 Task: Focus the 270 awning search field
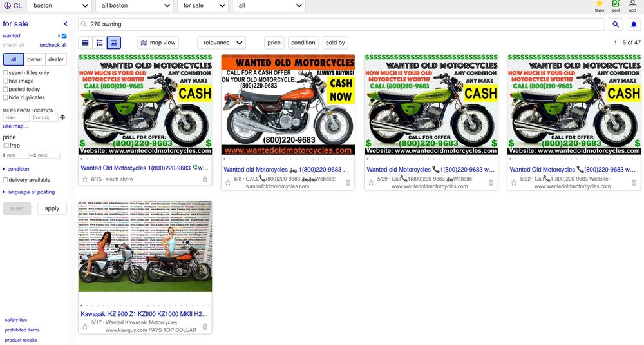tap(341, 25)
